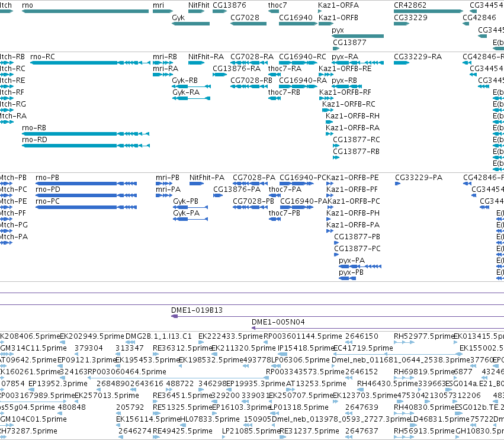
Task: Click the CG13876 gene label
Action: pyautogui.click(x=229, y=5)
